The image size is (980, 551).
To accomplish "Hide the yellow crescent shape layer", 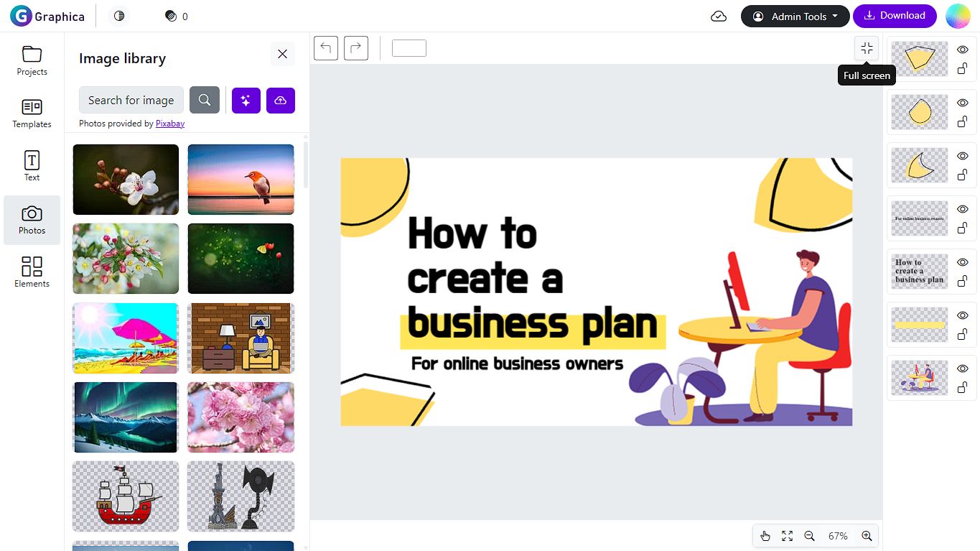I will point(963,156).
